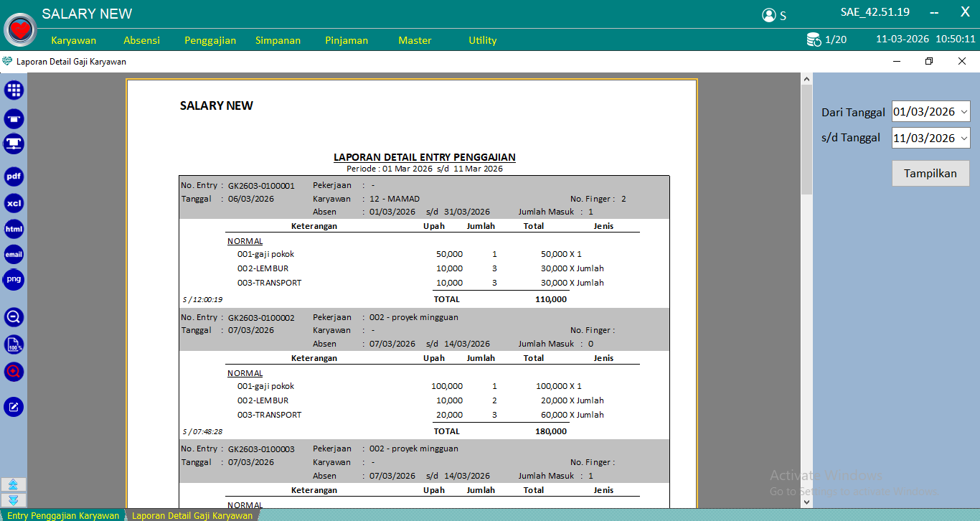The image size is (980, 521).
Task: Send report via email icon
Action: pyautogui.click(x=14, y=254)
